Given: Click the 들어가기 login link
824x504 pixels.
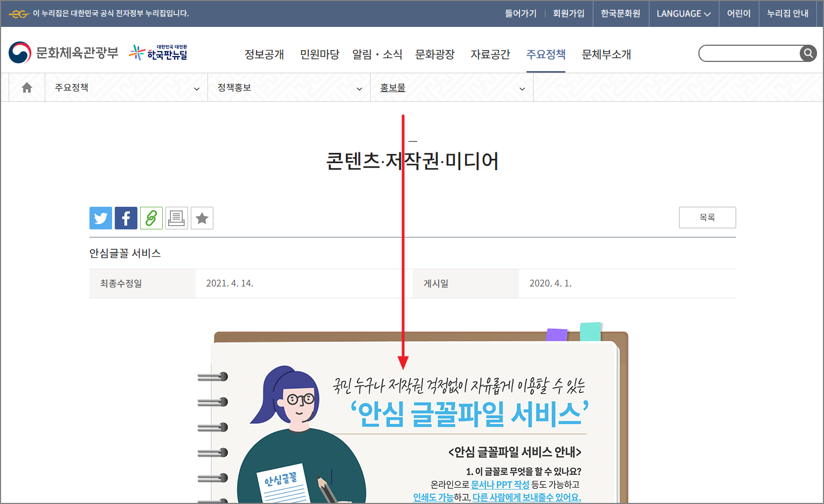Looking at the screenshot, I should [521, 13].
